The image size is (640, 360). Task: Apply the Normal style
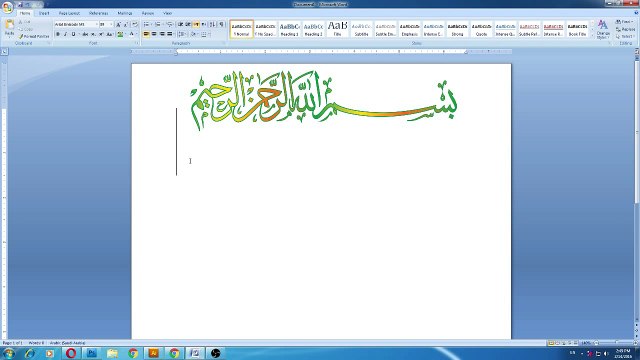pyautogui.click(x=242, y=29)
